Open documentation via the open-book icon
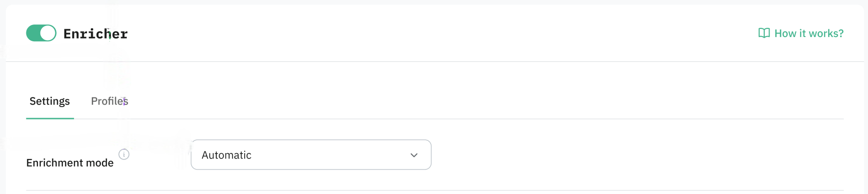 pyautogui.click(x=764, y=33)
